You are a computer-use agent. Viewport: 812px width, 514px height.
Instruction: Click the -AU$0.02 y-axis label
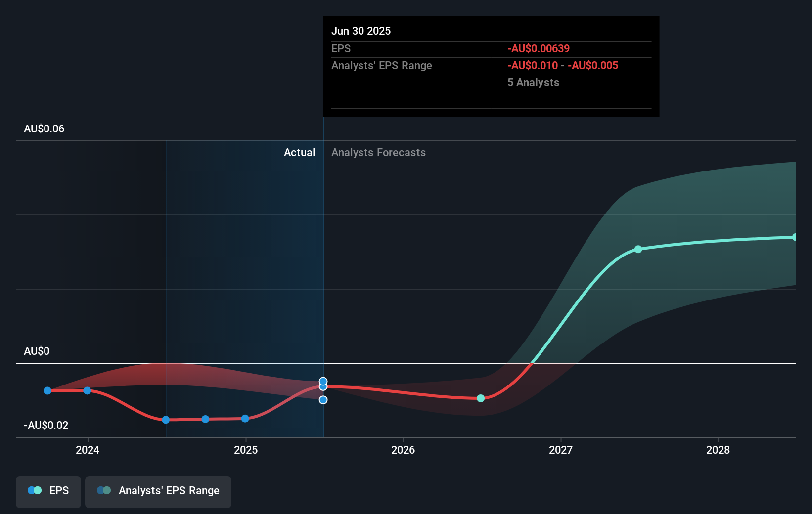point(46,425)
